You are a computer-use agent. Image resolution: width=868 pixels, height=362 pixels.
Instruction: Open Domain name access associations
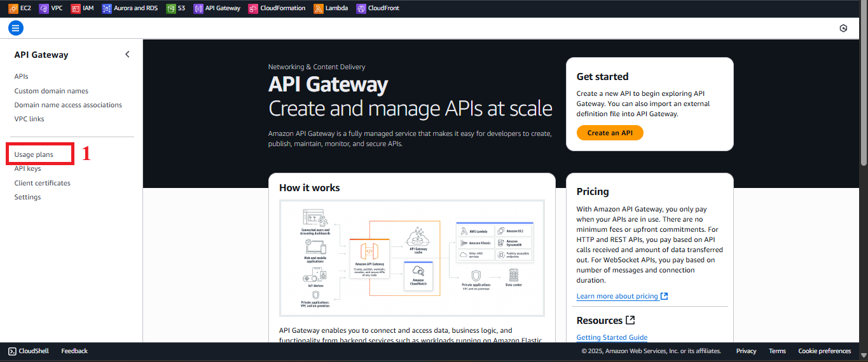(68, 105)
